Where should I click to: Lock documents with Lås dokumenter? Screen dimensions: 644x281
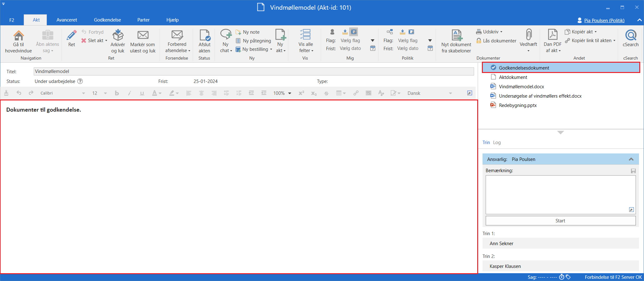(496, 41)
